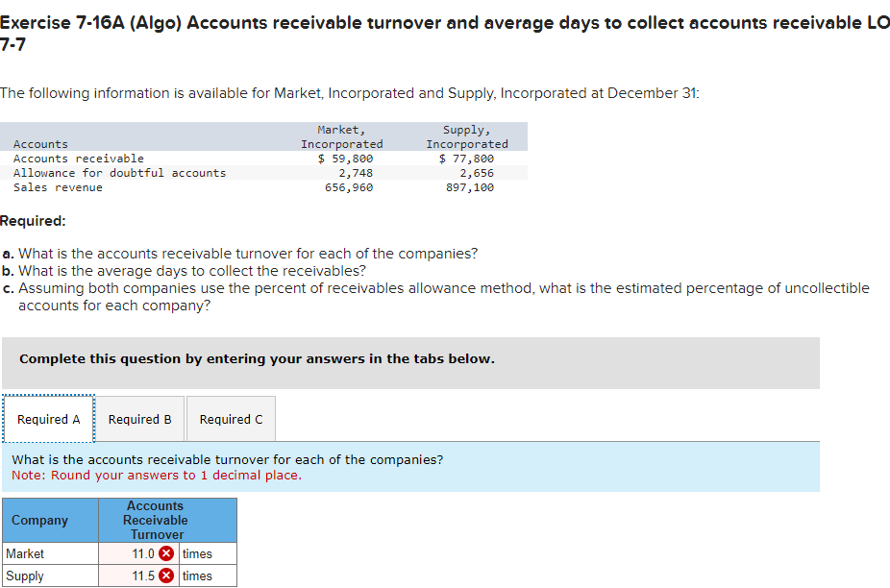This screenshot has height=588, width=890.
Task: Switch to the Required B tab
Action: (x=140, y=419)
